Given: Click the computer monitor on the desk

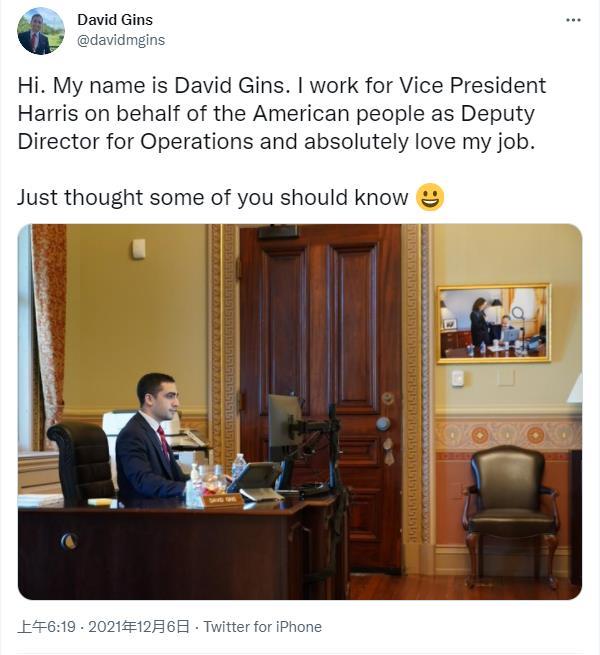Looking at the screenshot, I should 283,429.
